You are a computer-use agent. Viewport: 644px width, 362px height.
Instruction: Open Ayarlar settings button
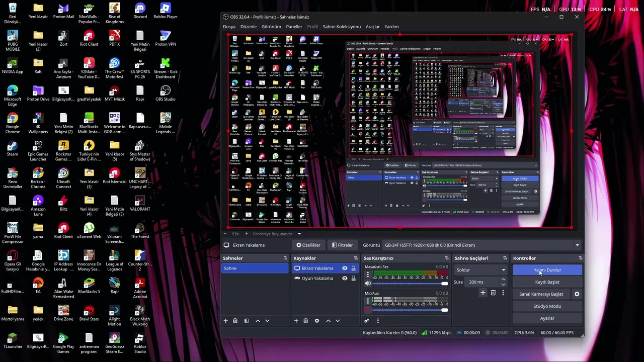pos(547,318)
